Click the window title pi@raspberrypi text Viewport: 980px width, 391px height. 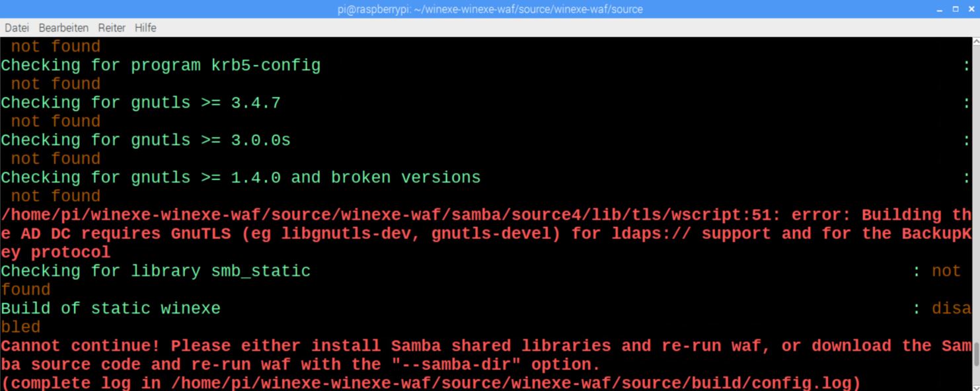pos(490,9)
